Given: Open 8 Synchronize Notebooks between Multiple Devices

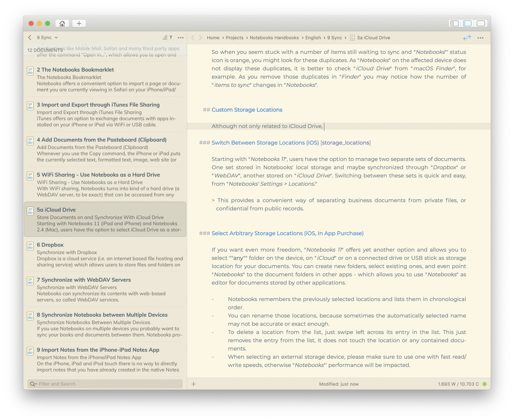Looking at the screenshot, I should 105,324.
